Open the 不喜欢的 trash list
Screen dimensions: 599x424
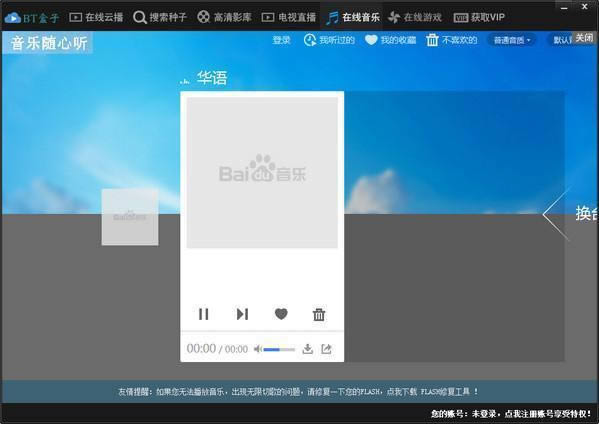click(452, 40)
